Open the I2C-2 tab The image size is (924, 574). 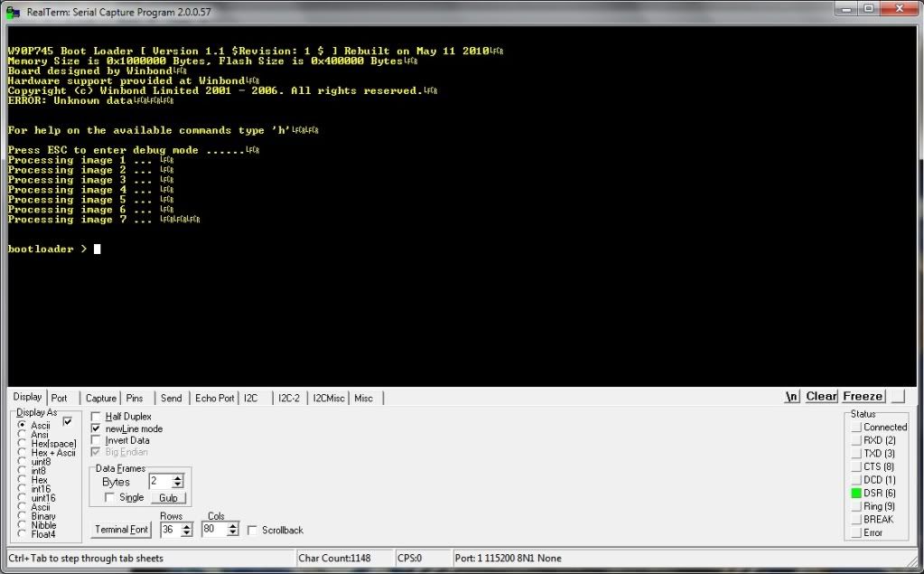[x=289, y=399]
